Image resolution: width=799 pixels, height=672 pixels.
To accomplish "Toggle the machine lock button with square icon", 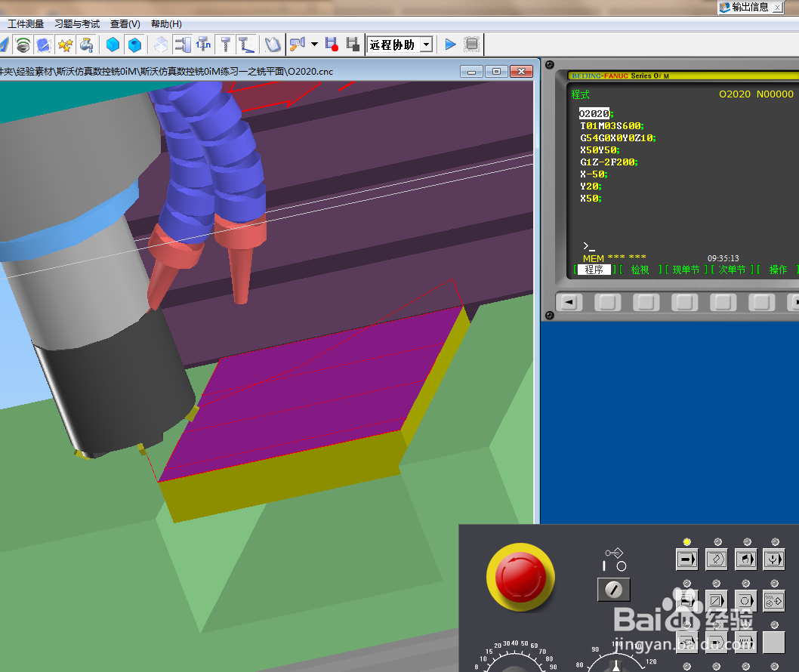I will click(x=717, y=642).
